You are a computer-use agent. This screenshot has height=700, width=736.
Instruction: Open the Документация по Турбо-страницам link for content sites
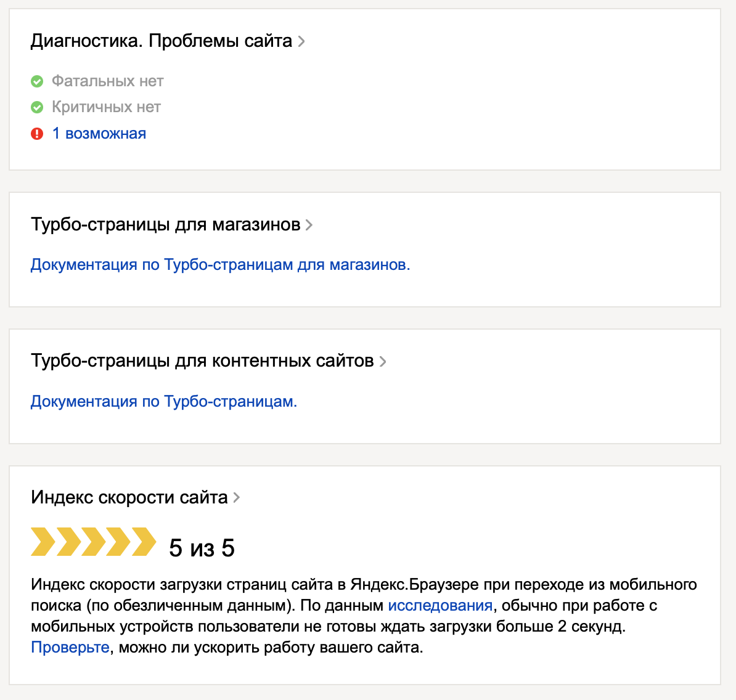click(x=163, y=402)
